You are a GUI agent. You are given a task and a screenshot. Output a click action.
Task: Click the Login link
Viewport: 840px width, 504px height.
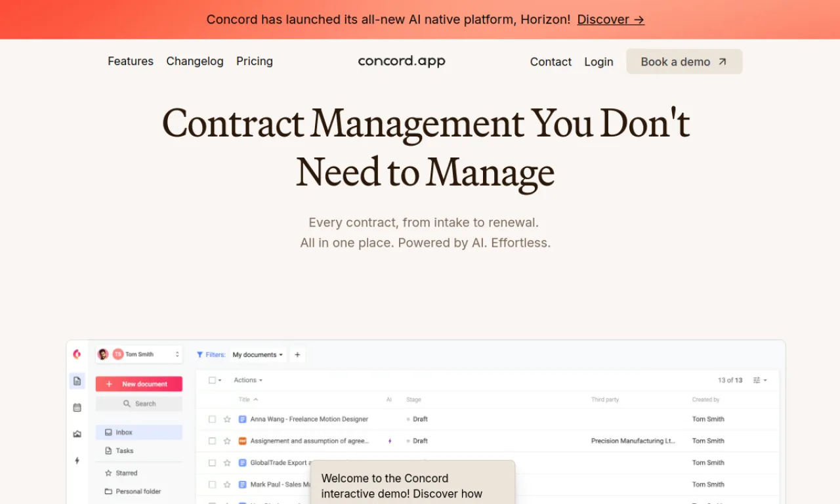pyautogui.click(x=598, y=62)
